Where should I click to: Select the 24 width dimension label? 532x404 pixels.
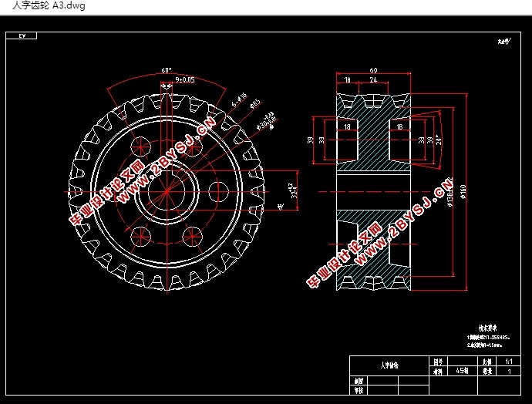(x=373, y=79)
